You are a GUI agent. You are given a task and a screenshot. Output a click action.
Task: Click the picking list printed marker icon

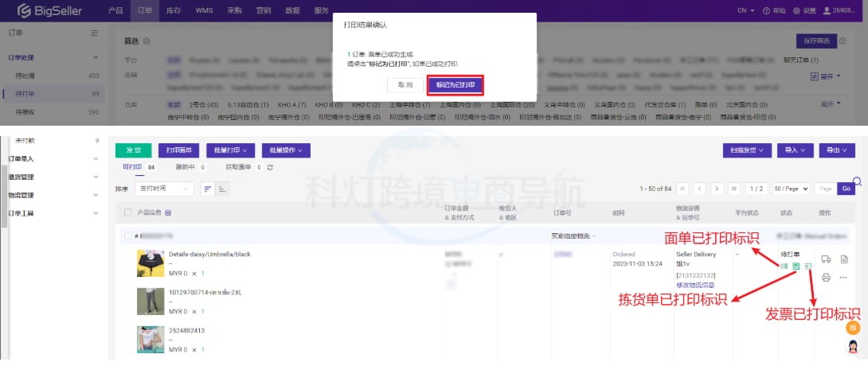[796, 267]
